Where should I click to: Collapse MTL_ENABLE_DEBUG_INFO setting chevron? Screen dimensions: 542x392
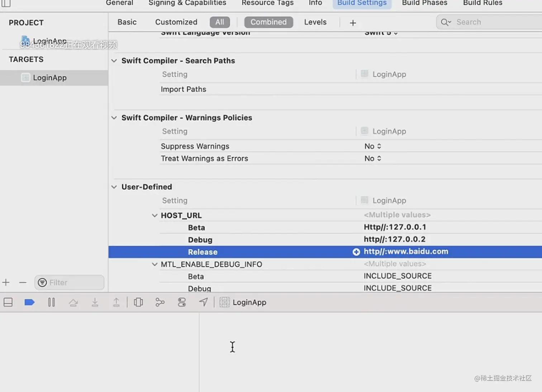click(154, 264)
